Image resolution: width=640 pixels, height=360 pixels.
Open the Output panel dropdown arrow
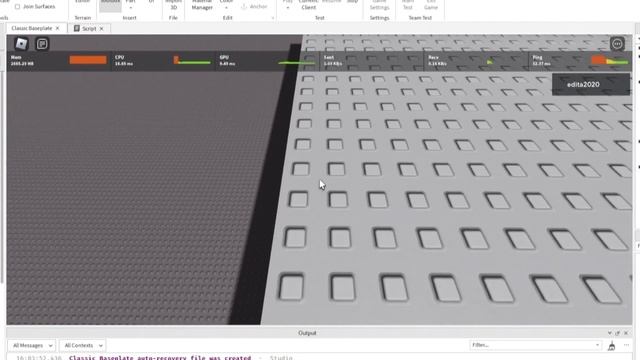[x=609, y=333]
